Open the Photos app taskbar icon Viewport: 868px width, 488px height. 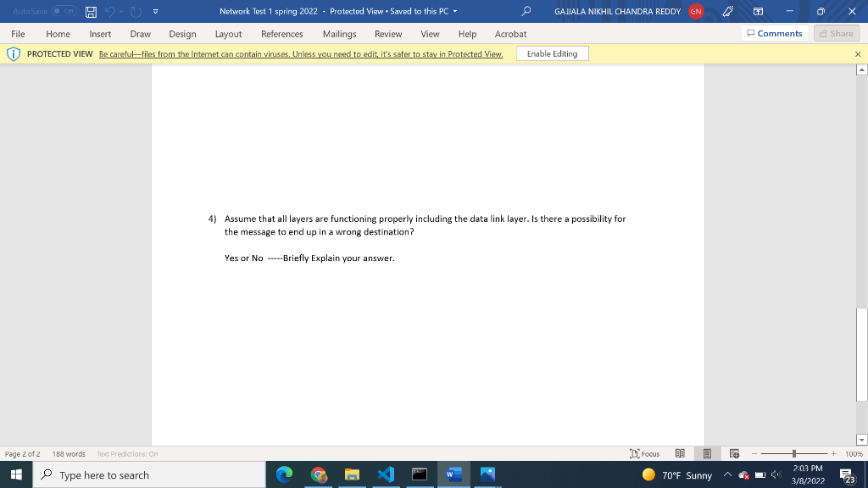click(487, 474)
